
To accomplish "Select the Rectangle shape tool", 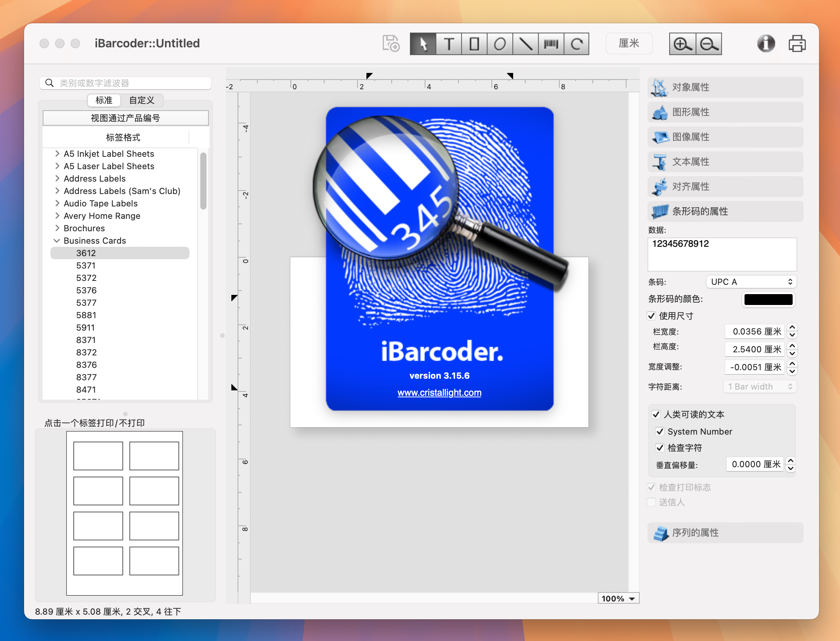I will (x=474, y=44).
